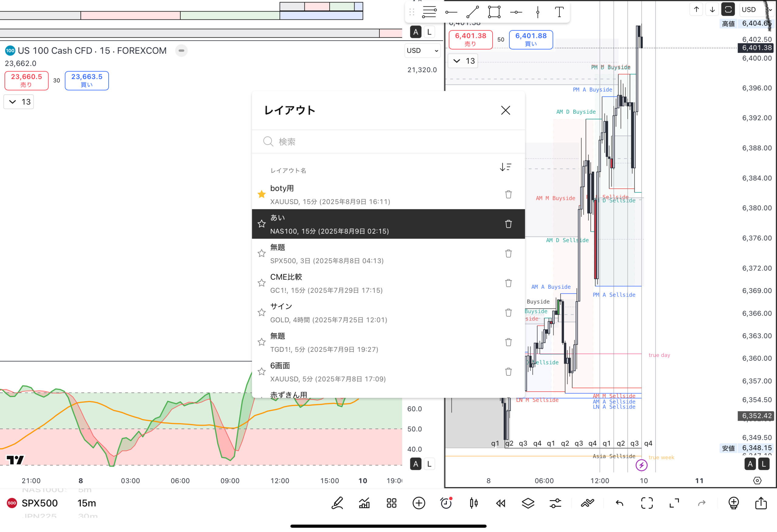Select the text drawing tool
This screenshot has height=532, width=777.
[559, 12]
